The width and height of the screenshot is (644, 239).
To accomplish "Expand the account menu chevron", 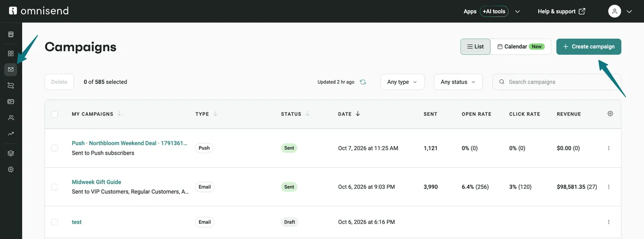I will click(x=629, y=12).
